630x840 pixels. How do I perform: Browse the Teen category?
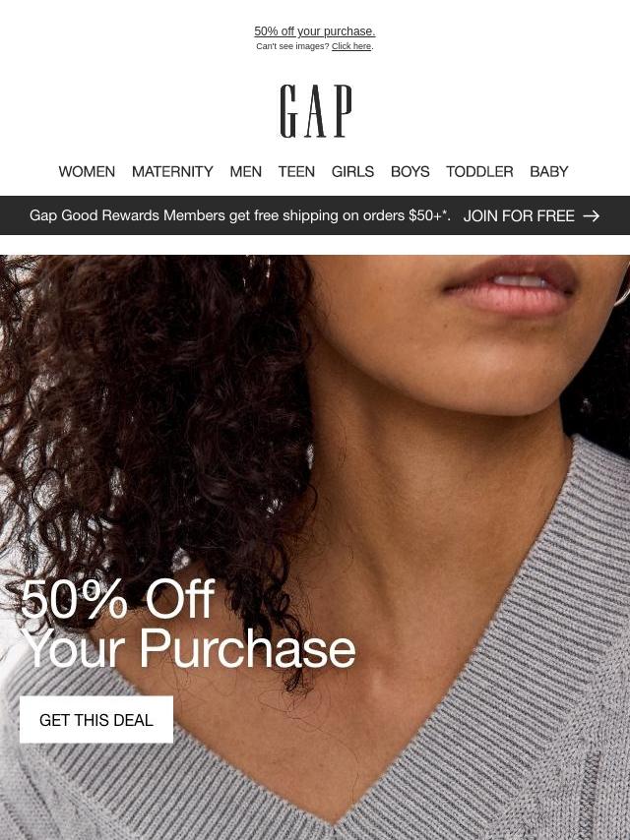296,171
